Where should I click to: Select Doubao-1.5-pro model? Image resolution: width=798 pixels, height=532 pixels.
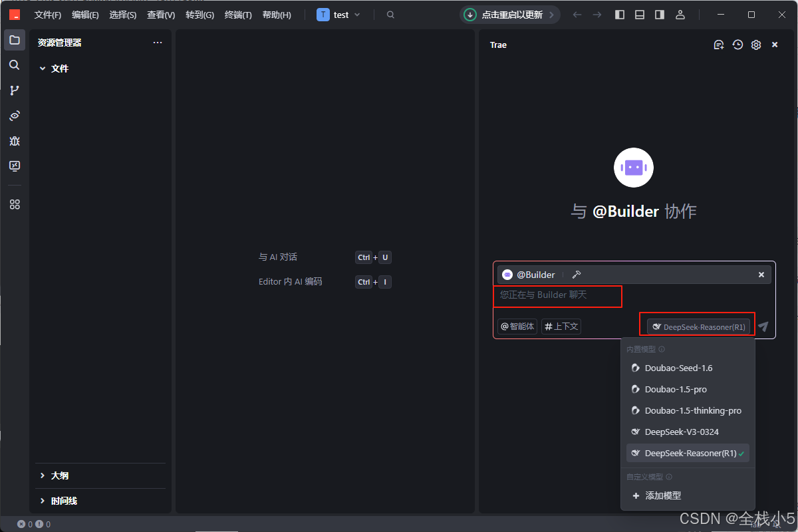[x=688, y=389]
